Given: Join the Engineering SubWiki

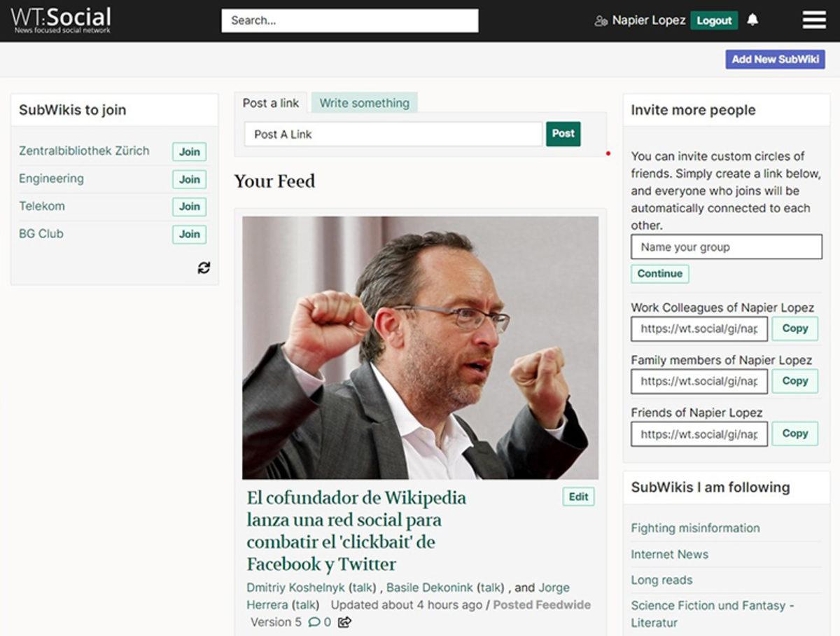Looking at the screenshot, I should point(189,179).
